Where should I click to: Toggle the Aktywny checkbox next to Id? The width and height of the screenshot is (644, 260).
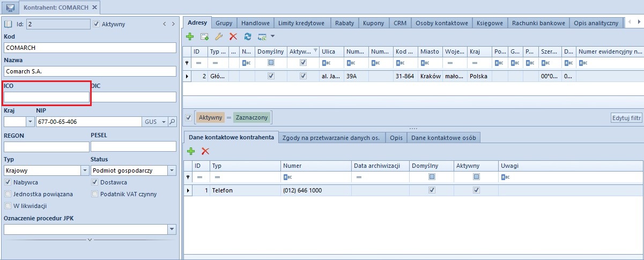(x=97, y=24)
